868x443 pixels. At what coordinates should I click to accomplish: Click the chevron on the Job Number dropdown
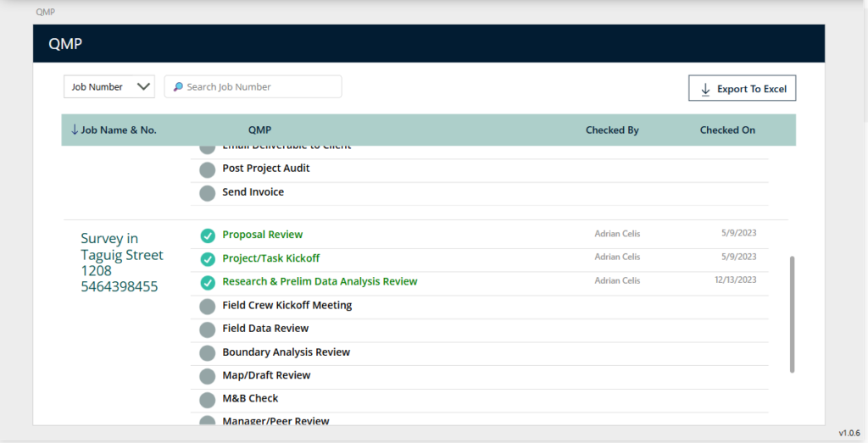(143, 87)
